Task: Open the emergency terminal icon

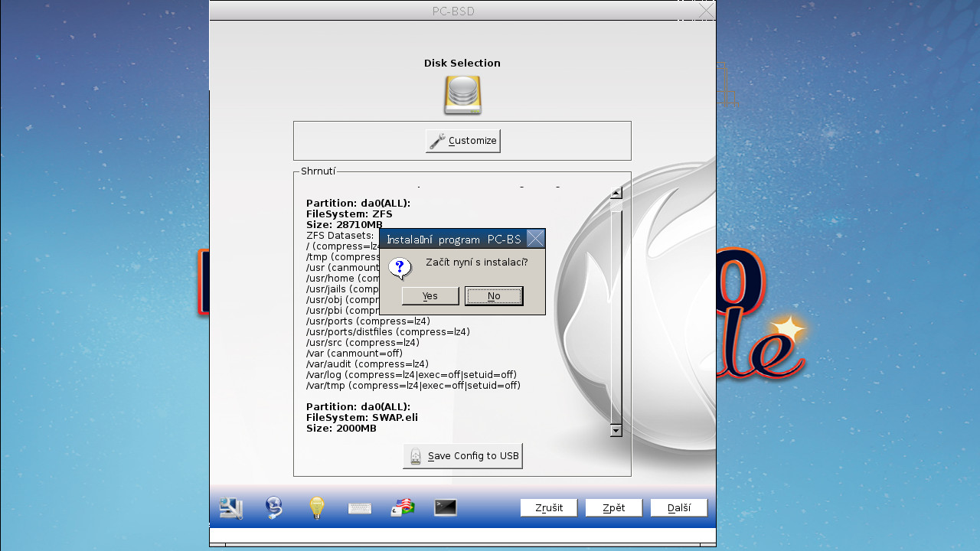Action: [446, 507]
